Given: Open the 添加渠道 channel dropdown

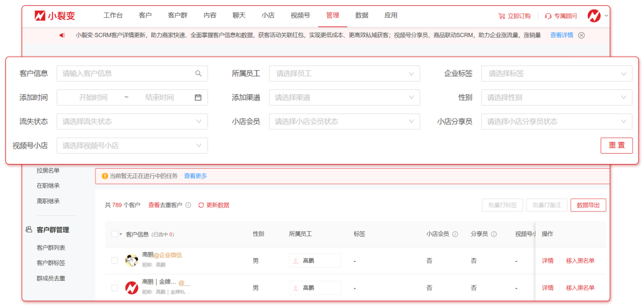Looking at the screenshot, I should click(344, 98).
